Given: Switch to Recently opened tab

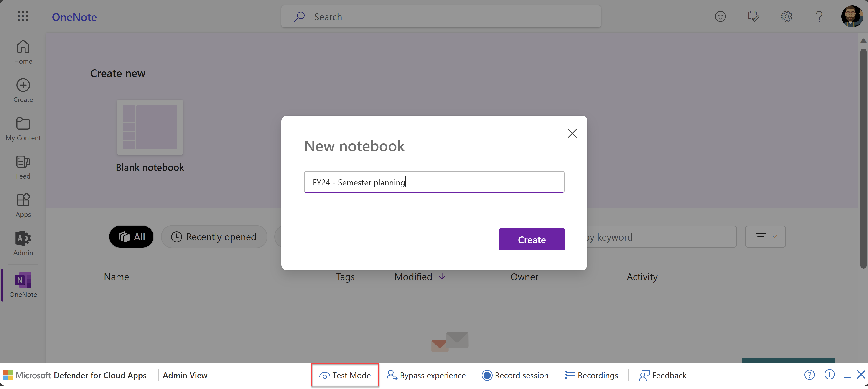Looking at the screenshot, I should click(214, 236).
